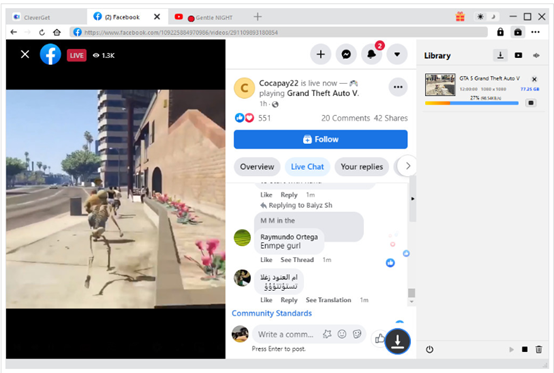Screen dimensions: 554x373
Task: Click the 1.3K viewers count
Action: click(104, 55)
